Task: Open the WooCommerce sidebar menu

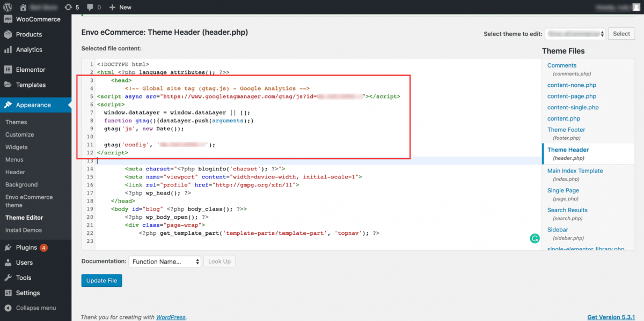Action: [35, 19]
